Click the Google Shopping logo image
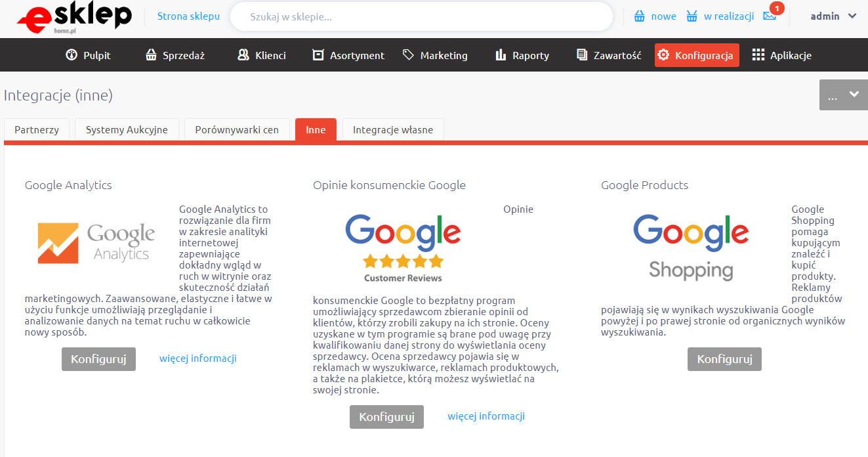 click(x=691, y=248)
